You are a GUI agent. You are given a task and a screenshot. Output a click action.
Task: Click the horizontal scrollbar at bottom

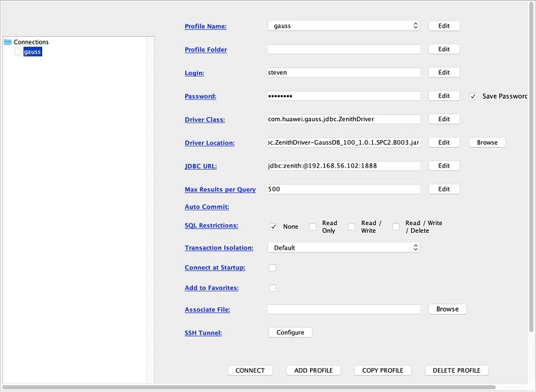pos(249,387)
